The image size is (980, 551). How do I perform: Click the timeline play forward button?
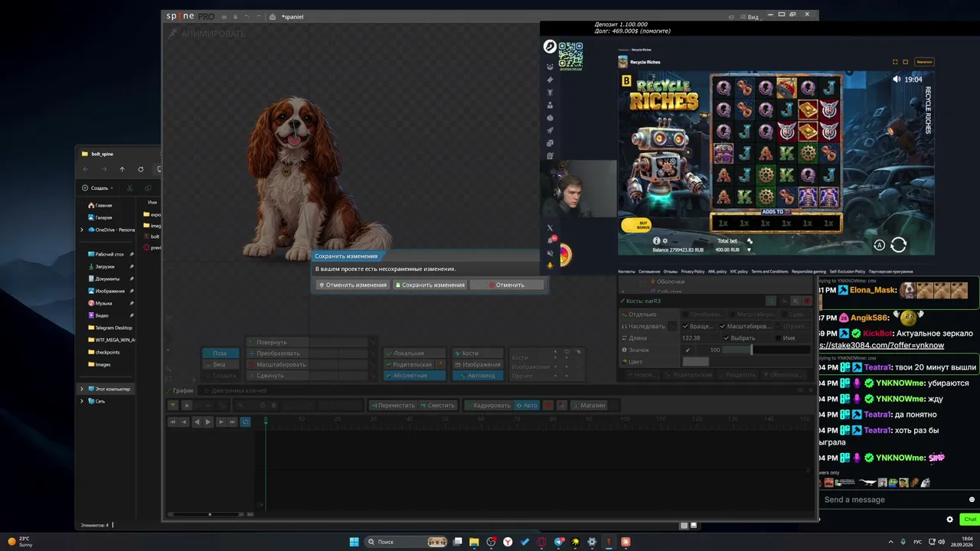[x=207, y=422]
